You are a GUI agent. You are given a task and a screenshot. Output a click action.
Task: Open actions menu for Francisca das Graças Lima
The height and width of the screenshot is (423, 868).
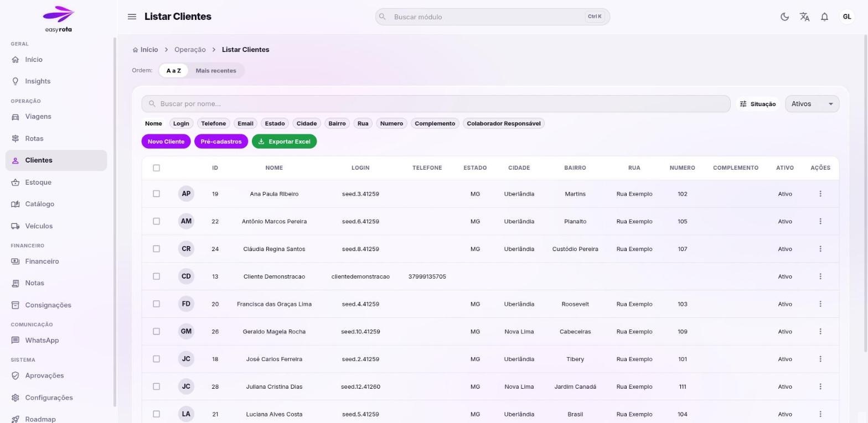(x=820, y=304)
